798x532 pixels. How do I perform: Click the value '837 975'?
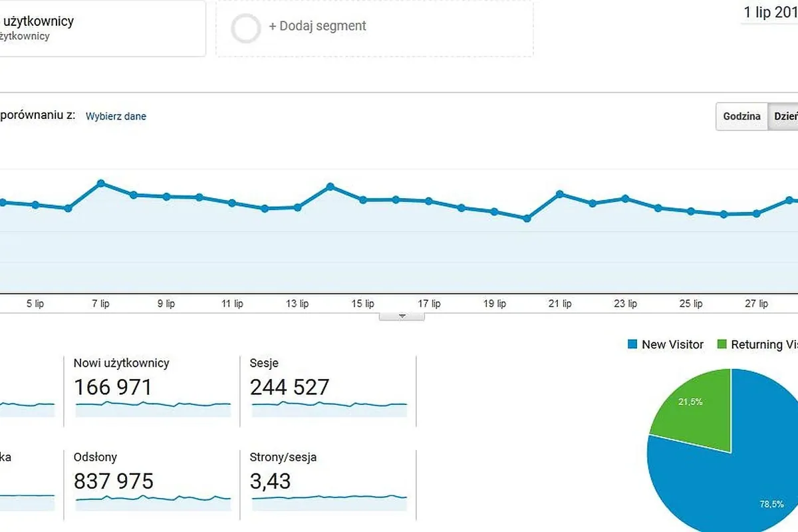[x=114, y=481]
